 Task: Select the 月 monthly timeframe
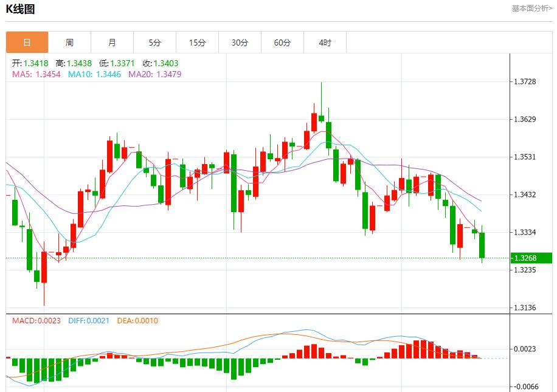click(x=111, y=42)
